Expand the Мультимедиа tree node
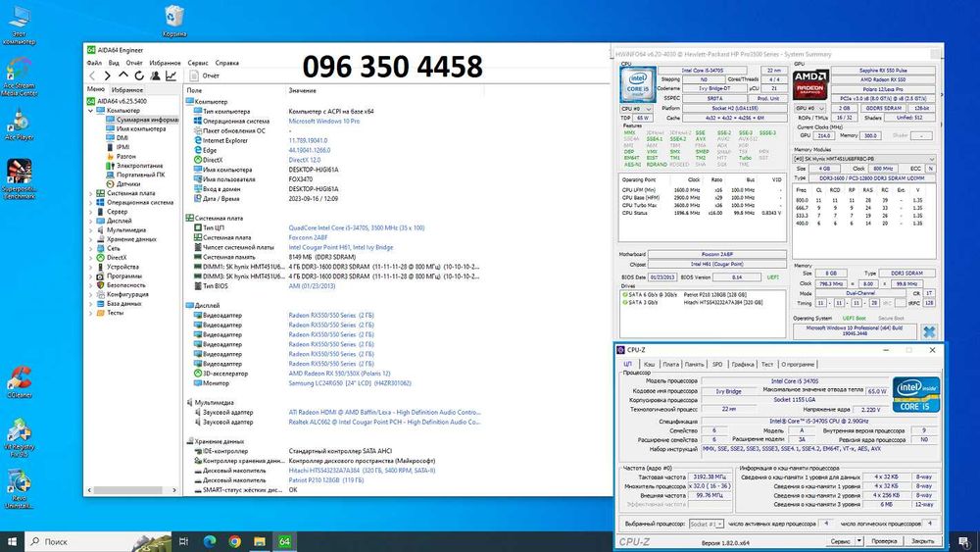Image resolution: width=980 pixels, height=552 pixels. point(90,230)
